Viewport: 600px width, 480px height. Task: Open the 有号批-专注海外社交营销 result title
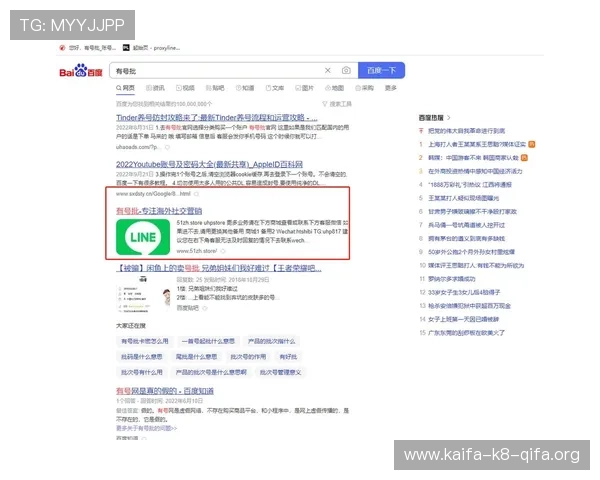click(159, 211)
